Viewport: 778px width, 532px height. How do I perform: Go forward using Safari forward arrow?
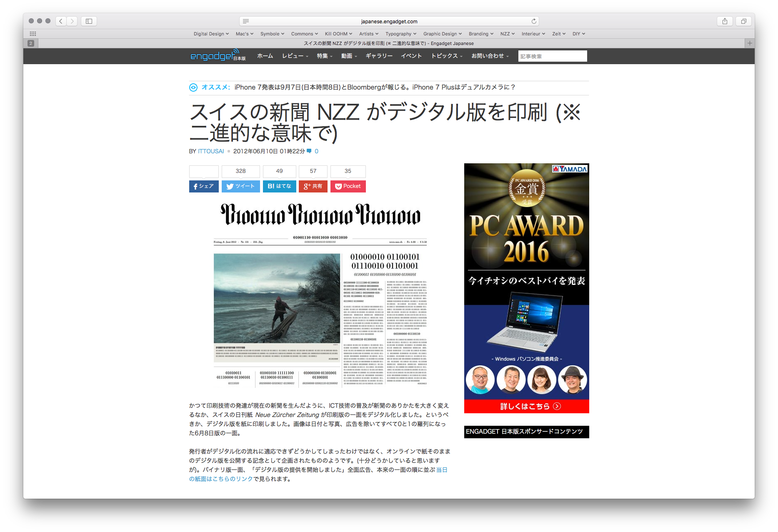click(72, 21)
